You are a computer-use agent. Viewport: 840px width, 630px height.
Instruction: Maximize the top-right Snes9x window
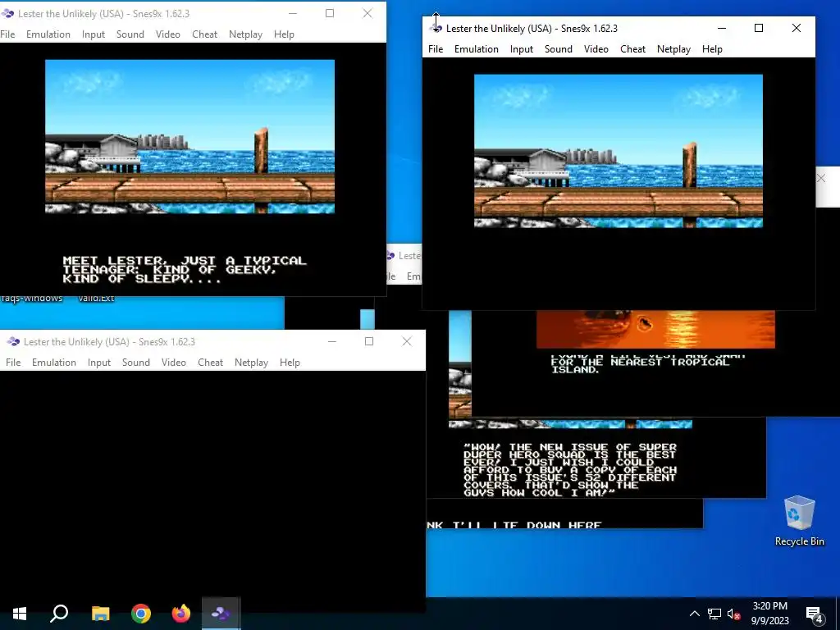tap(759, 28)
